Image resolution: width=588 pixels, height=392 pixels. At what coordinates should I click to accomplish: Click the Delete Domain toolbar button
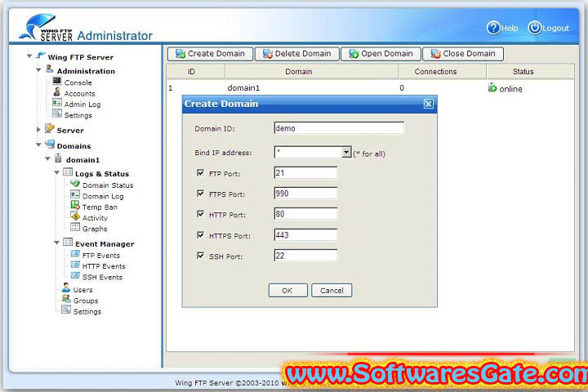pos(297,54)
